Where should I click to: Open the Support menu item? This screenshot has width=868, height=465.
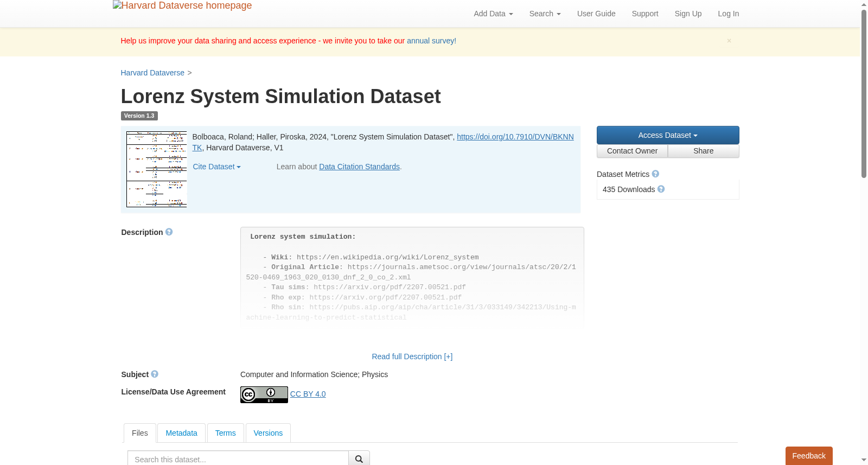click(645, 14)
